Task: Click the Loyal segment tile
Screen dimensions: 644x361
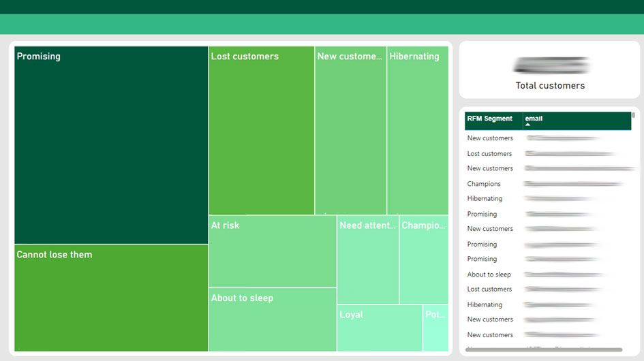Action: 379,328
